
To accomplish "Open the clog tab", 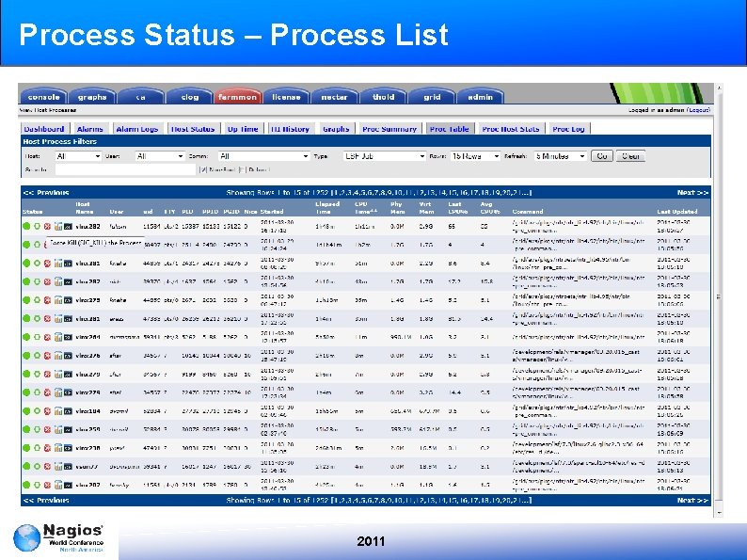I will click(190, 97).
